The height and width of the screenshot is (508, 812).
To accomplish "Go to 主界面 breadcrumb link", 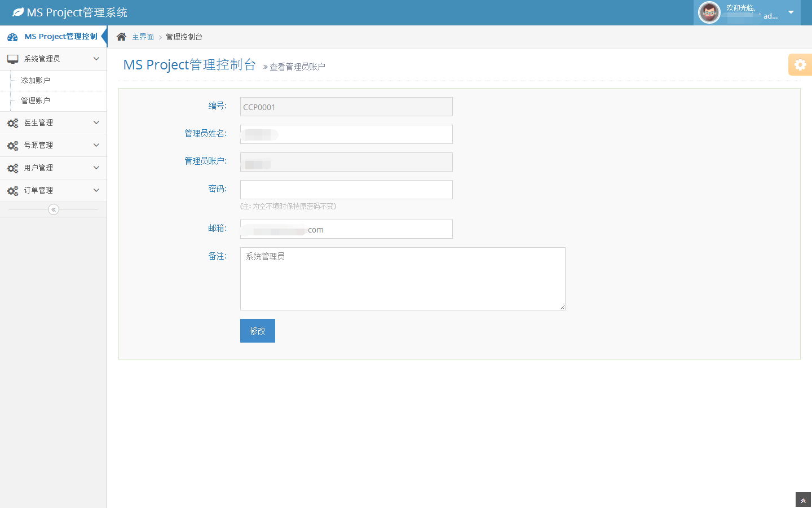I will coord(143,37).
